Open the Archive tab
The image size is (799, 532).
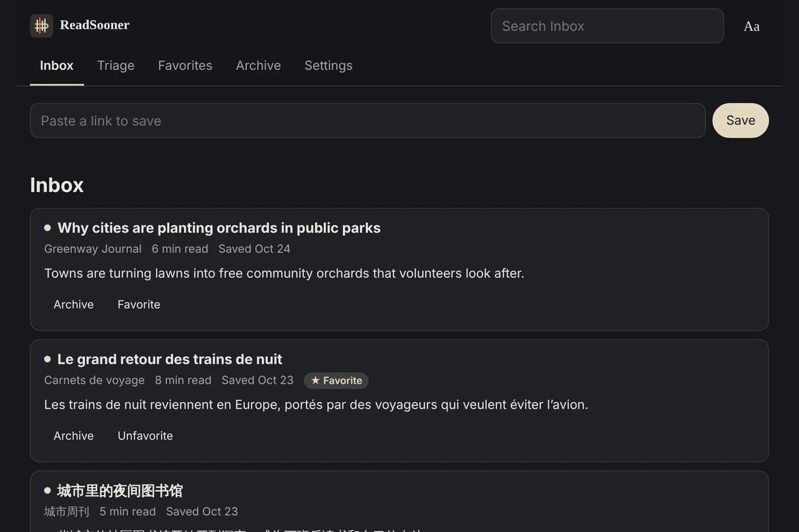258,65
